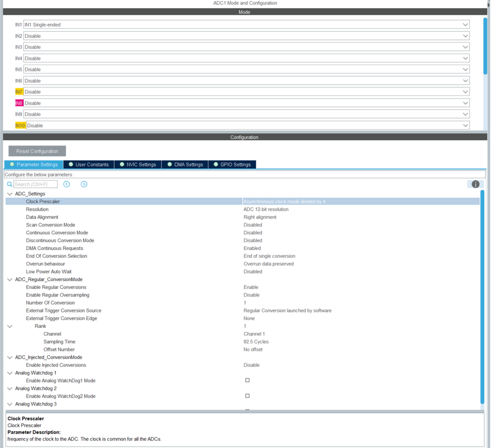This screenshot has height=448, width=504.
Task: Select the Number Of Conversion parameter
Action: click(x=50, y=303)
